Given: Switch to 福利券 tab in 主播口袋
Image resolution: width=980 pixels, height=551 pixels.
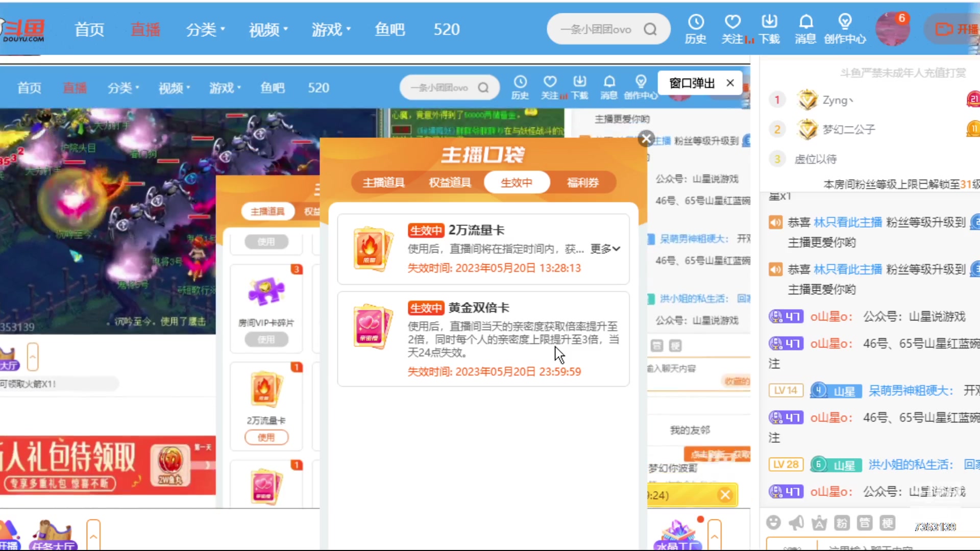Looking at the screenshot, I should [583, 182].
